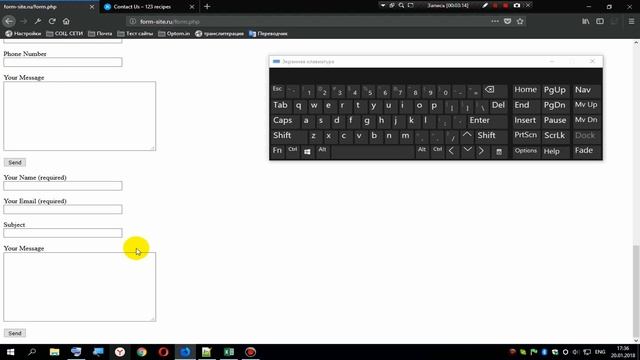Close the Contact Us tab
This screenshot has width=640, height=360.
tap(191, 7)
